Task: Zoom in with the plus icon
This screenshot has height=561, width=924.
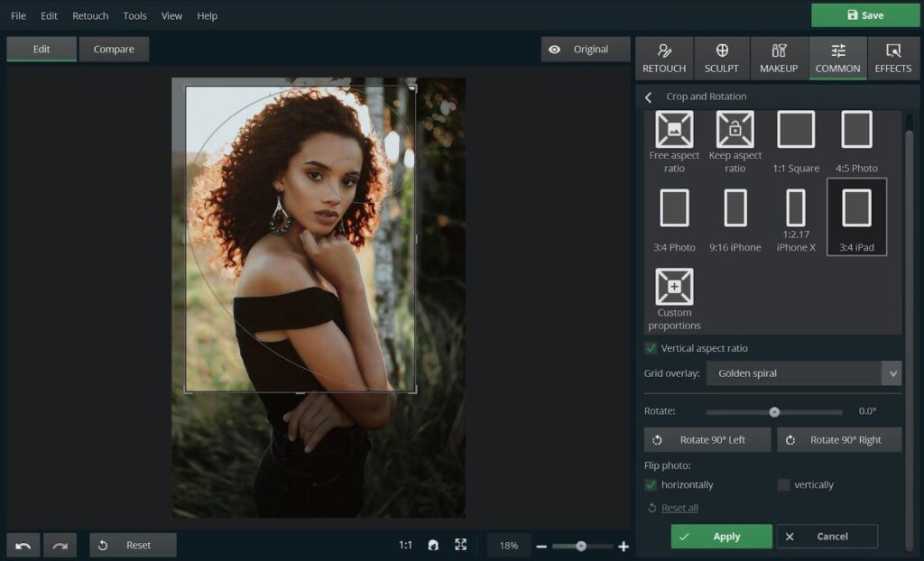Action: point(623,546)
